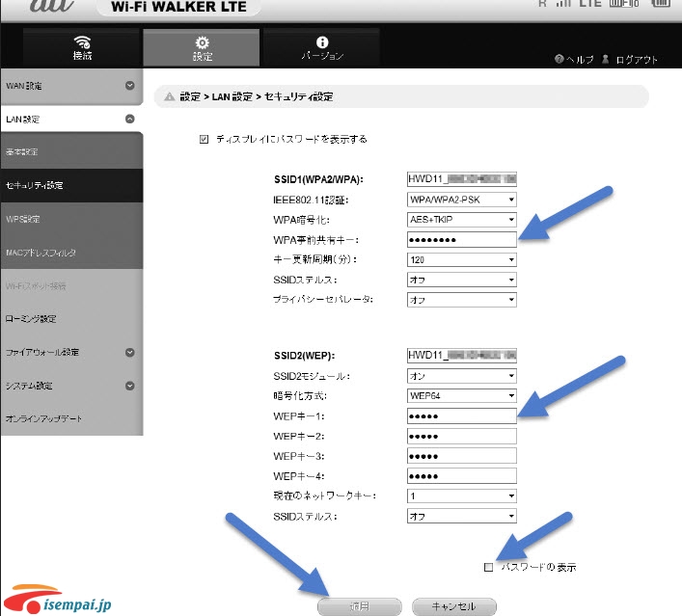682x616 pixels.
Task: Open SSID2モジュール dropdown
Action: (461, 376)
